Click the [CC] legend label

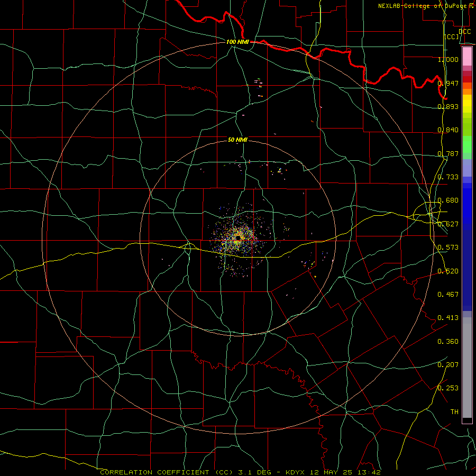pyautogui.click(x=452, y=36)
